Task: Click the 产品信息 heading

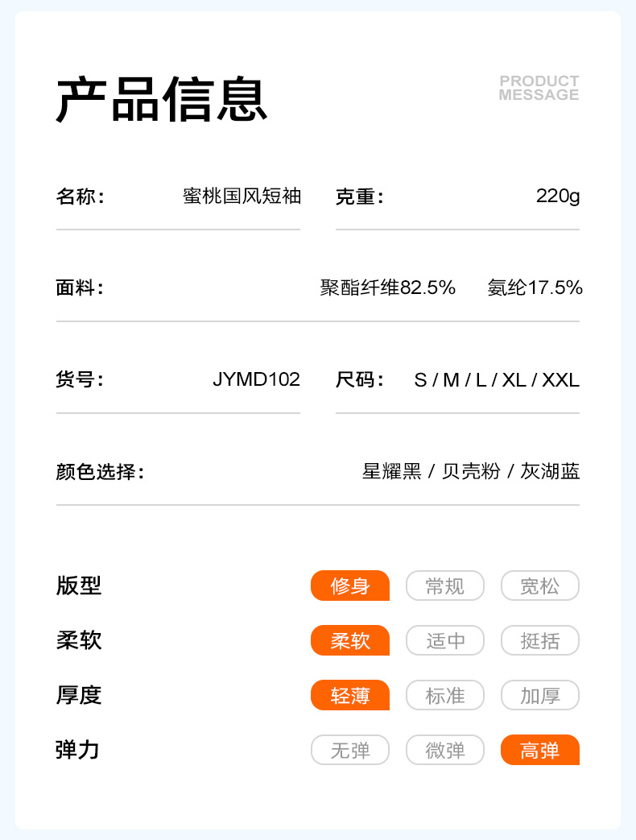Action: point(161,100)
